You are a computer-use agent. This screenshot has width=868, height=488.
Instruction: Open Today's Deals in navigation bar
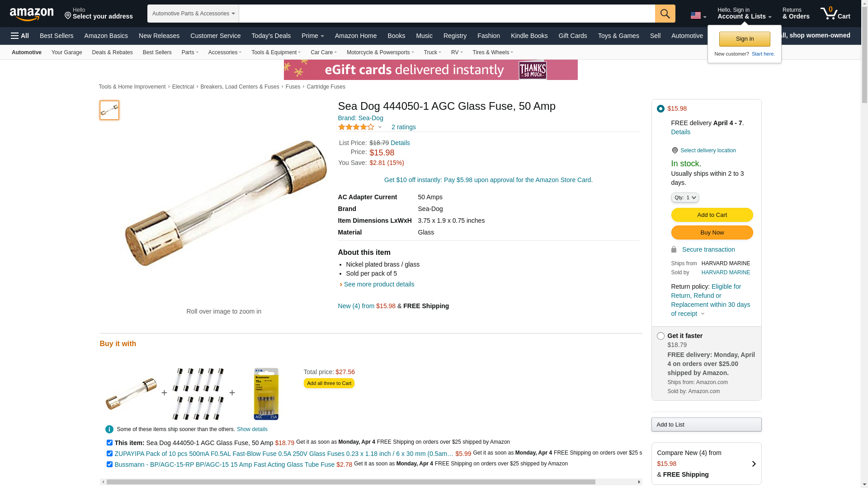[271, 36]
